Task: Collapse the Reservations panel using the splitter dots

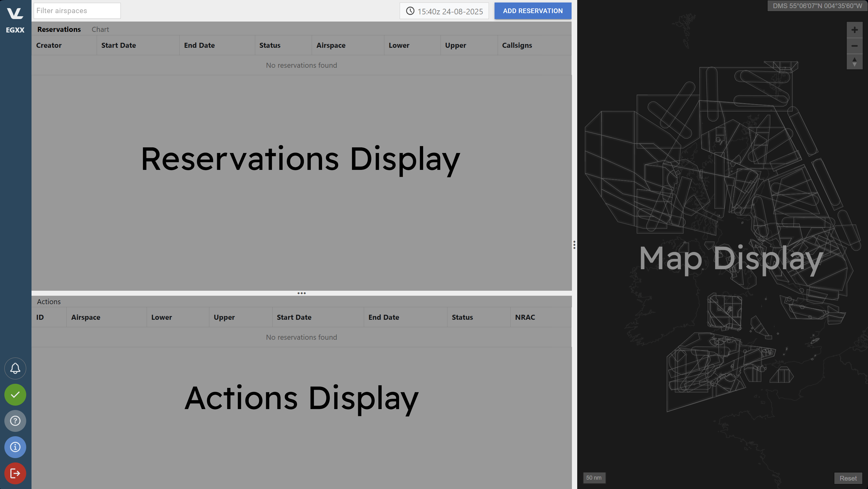Action: (x=302, y=293)
